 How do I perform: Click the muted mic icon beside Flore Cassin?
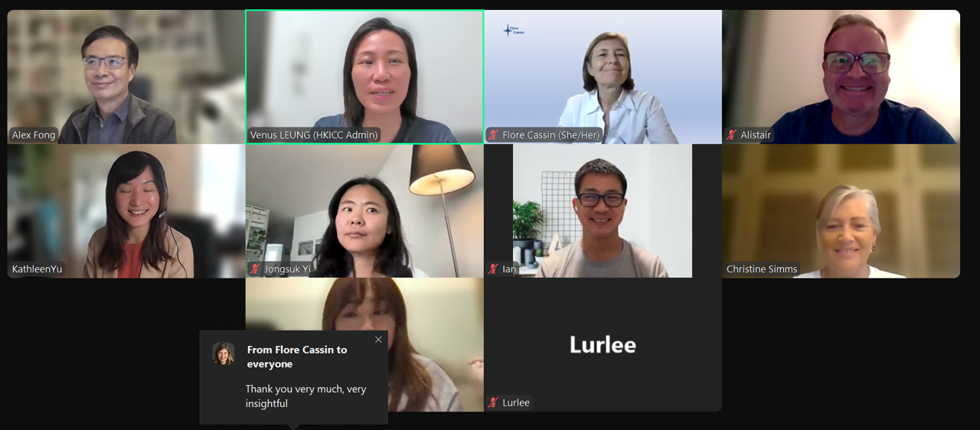click(x=493, y=135)
